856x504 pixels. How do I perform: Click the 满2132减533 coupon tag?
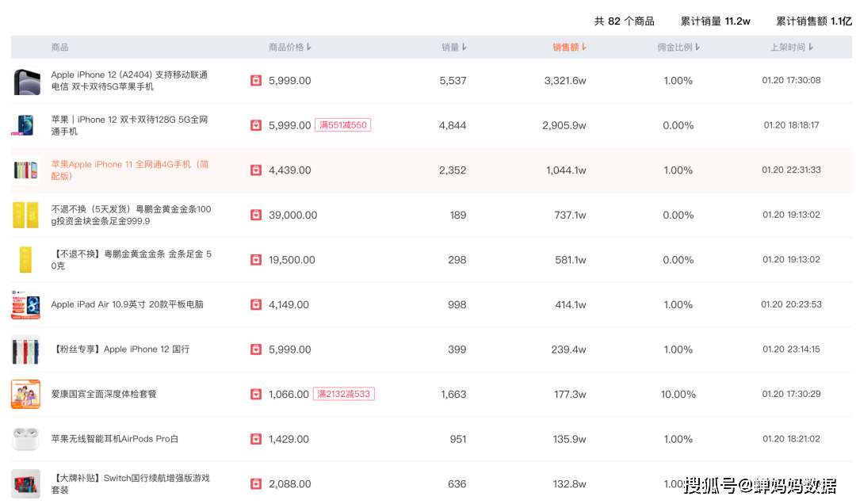[x=344, y=394]
